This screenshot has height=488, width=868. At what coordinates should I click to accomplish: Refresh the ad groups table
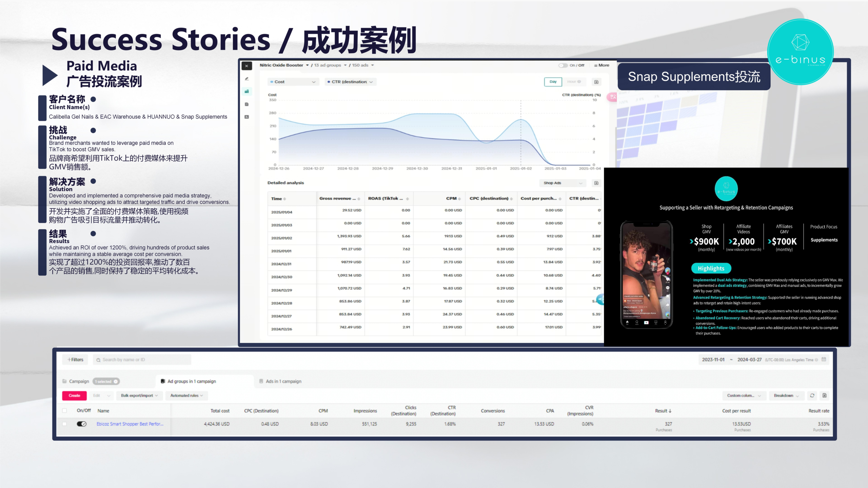click(812, 395)
